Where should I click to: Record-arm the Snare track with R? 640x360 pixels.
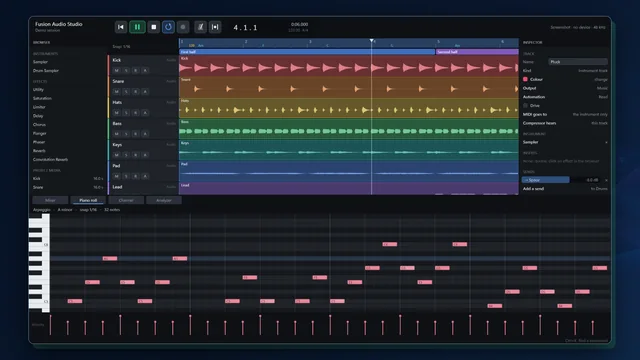click(136, 91)
